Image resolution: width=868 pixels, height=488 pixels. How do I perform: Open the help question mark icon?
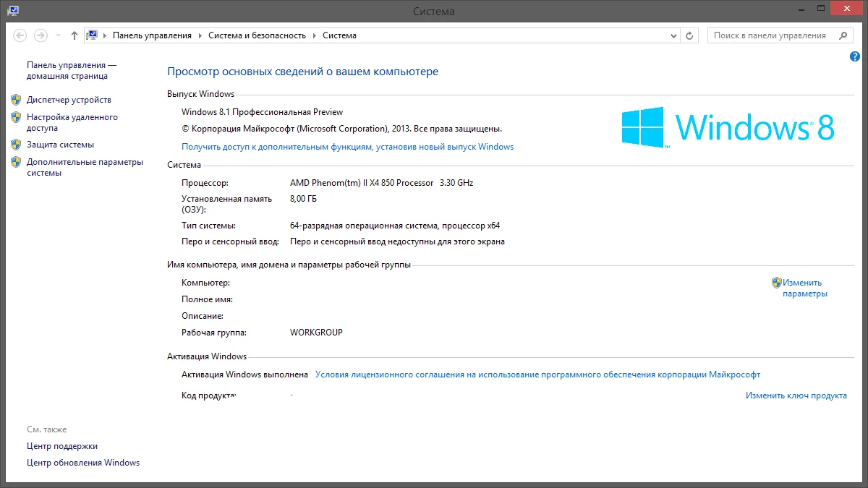click(855, 56)
